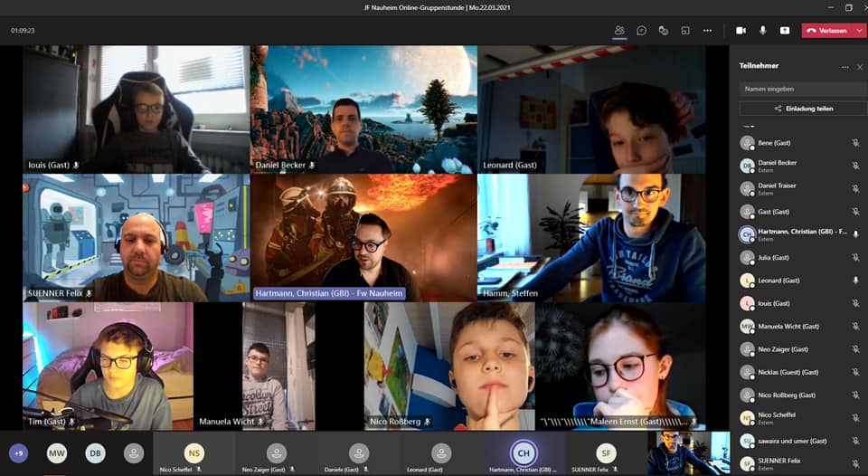The height and width of the screenshot is (476, 868).
Task: Toggle the microphone mute button
Action: (x=763, y=30)
